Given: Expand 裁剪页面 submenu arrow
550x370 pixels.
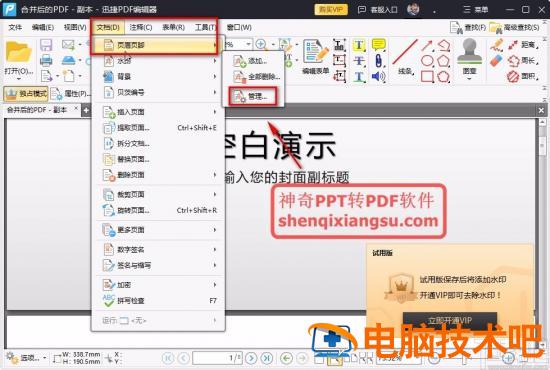Looking at the screenshot, I should point(215,194).
